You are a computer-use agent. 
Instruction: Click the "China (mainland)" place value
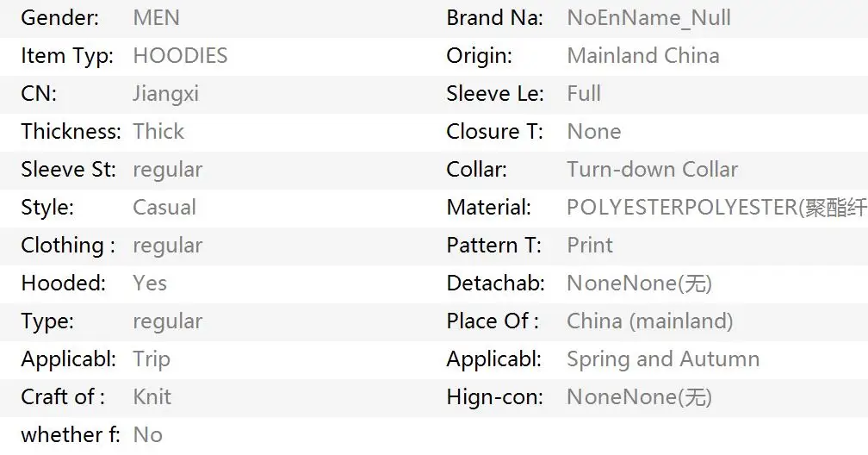[x=649, y=321]
